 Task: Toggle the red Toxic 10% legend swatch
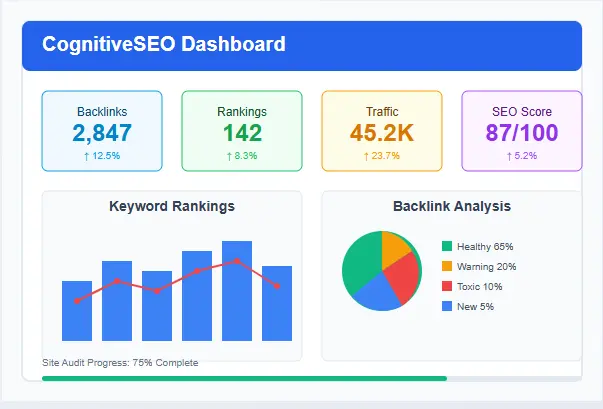tap(447, 286)
